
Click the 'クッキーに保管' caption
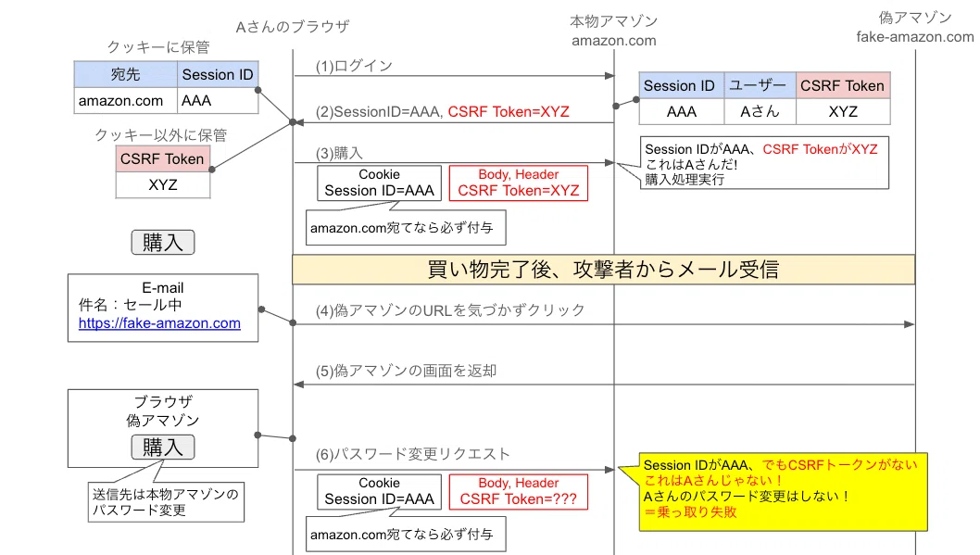(158, 47)
